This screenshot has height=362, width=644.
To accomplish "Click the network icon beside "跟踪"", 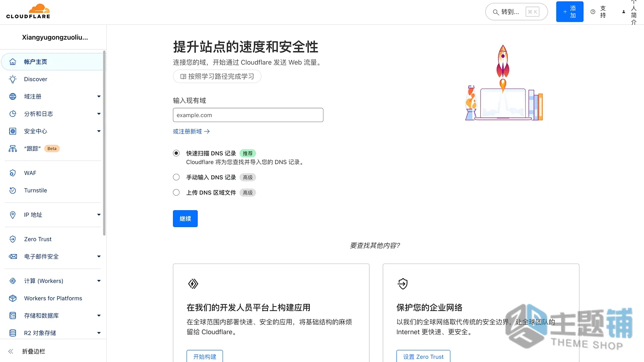I will click(x=13, y=149).
